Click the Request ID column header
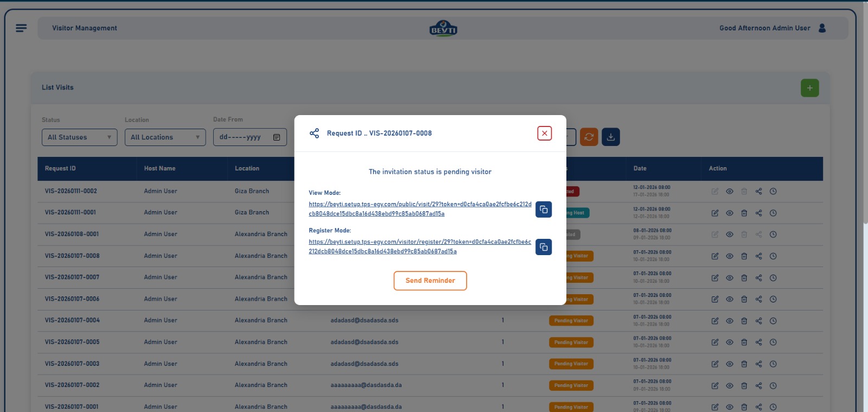 click(x=60, y=169)
